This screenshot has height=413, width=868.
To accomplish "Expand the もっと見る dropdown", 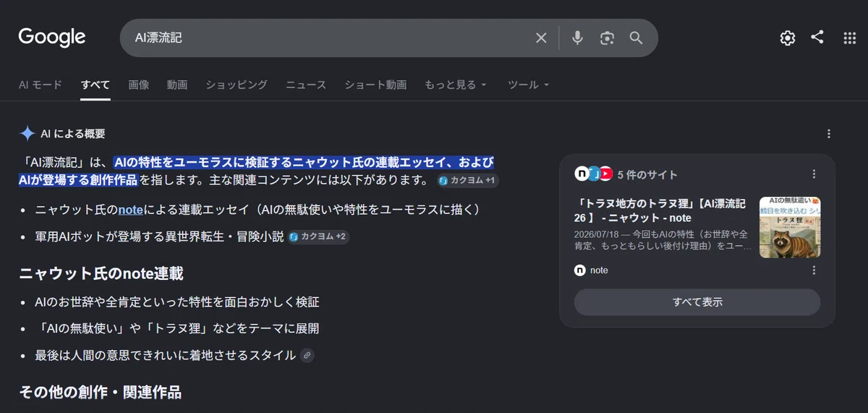I will click(x=456, y=85).
